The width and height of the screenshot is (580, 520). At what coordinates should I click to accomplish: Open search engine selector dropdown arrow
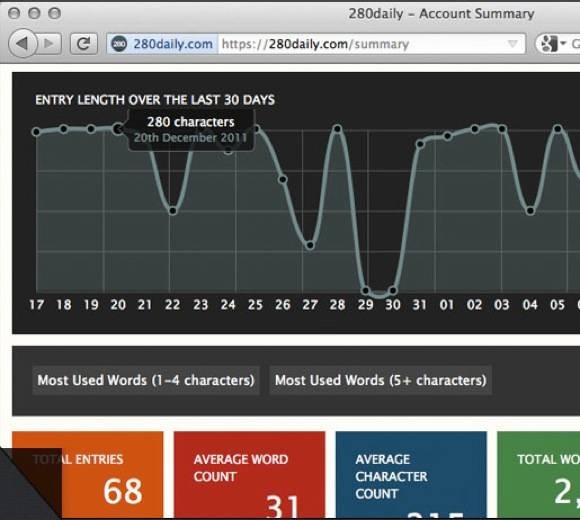563,44
